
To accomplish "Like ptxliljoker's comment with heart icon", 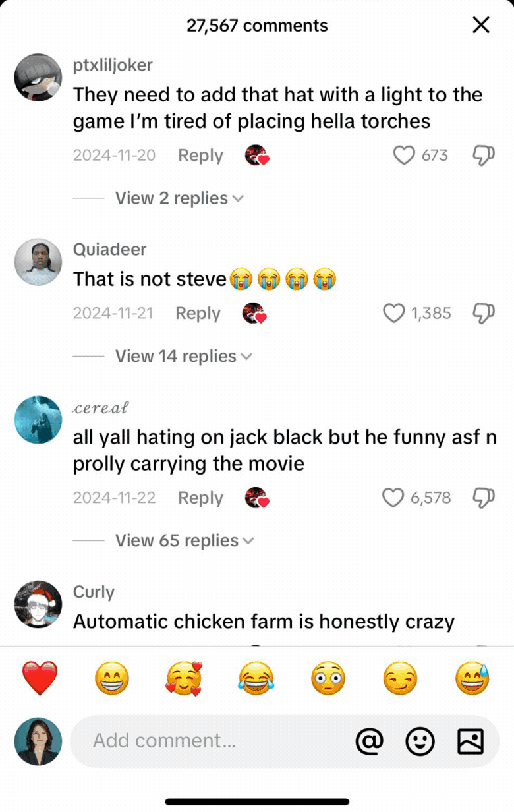I will pyautogui.click(x=403, y=156).
